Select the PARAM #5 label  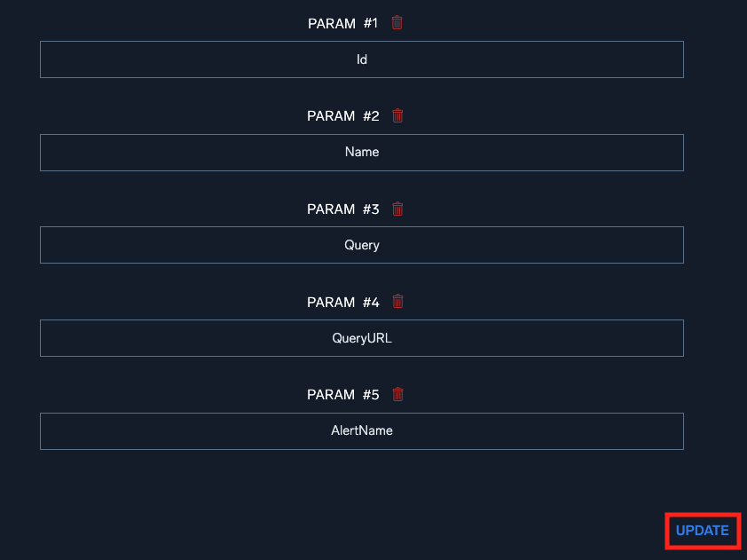342,394
